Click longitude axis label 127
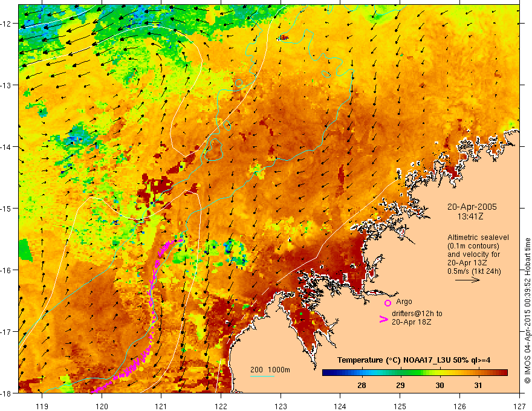 pyautogui.click(x=519, y=406)
